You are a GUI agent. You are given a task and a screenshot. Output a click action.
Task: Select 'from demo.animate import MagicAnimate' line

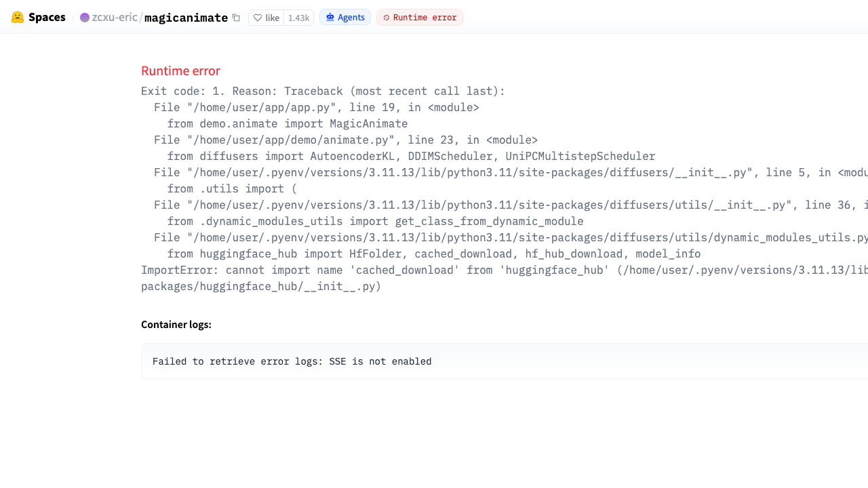tap(288, 124)
